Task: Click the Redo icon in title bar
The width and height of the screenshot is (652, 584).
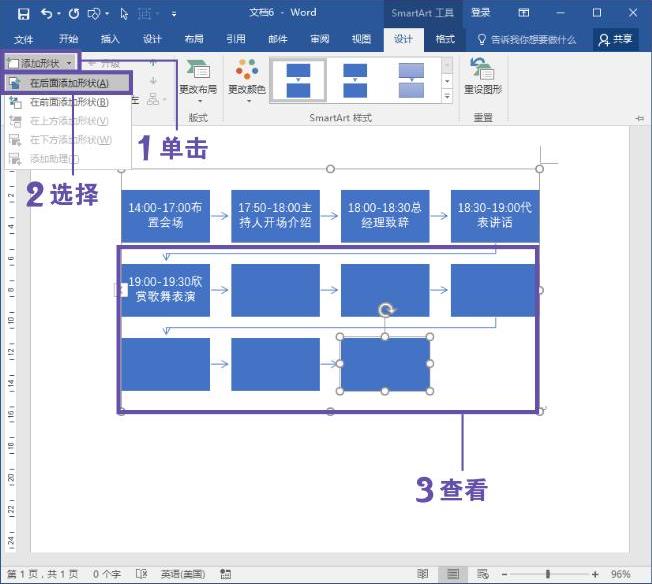Action: pyautogui.click(x=73, y=13)
